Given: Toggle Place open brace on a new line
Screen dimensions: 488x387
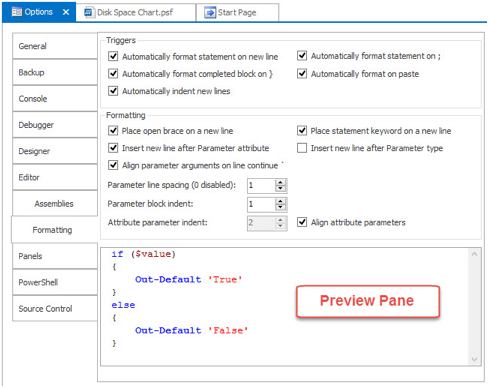Looking at the screenshot, I should point(113,130).
